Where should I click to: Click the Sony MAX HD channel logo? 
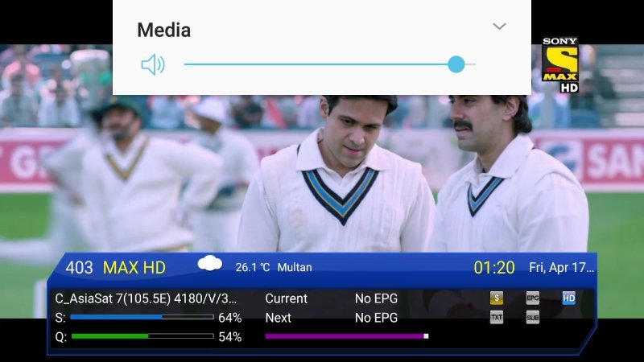(x=560, y=65)
